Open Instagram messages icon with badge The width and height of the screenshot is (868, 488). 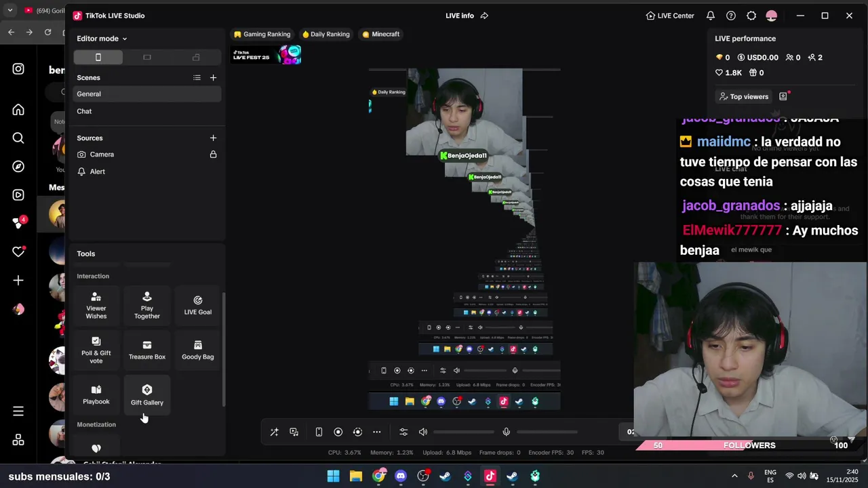tap(18, 223)
